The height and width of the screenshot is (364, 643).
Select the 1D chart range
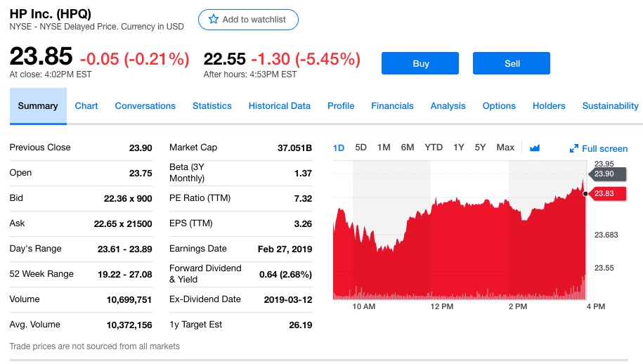pyautogui.click(x=339, y=148)
